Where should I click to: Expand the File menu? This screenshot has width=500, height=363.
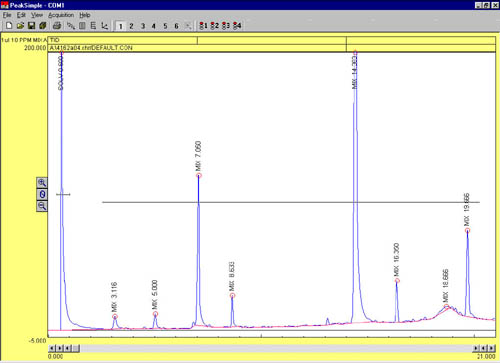(7, 15)
